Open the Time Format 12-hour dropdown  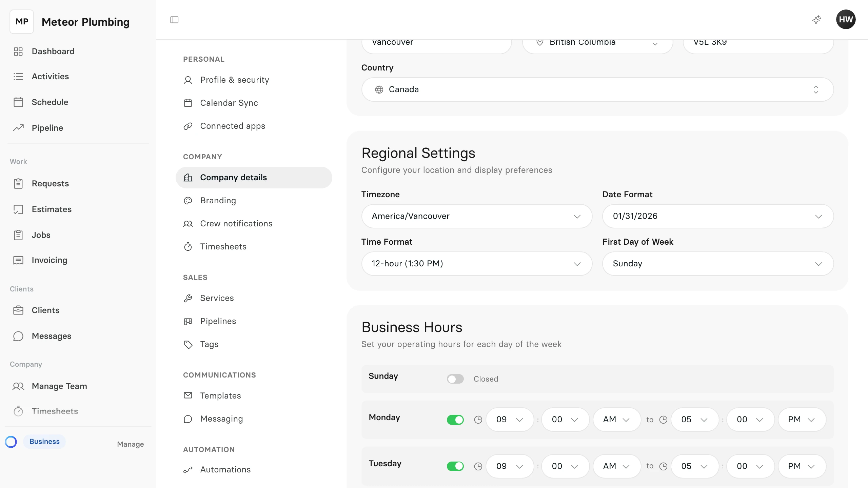[477, 264]
